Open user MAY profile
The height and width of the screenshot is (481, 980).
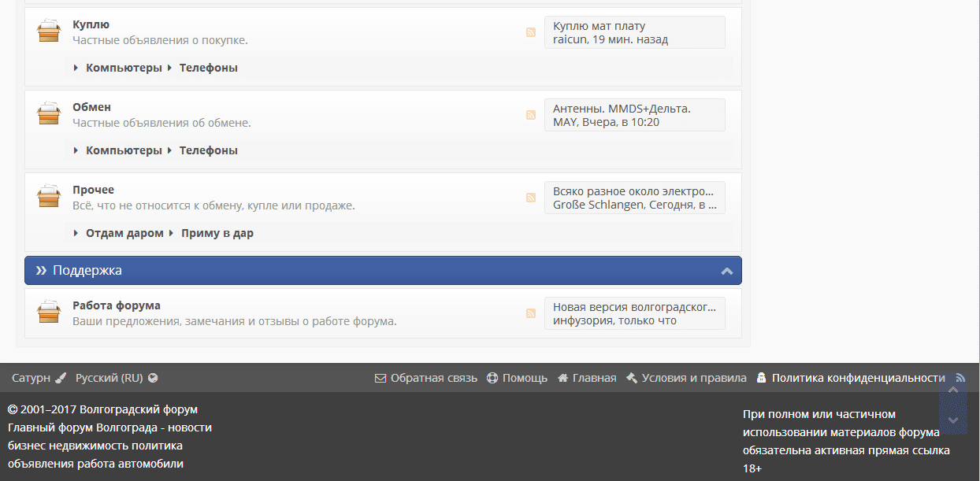565,122
